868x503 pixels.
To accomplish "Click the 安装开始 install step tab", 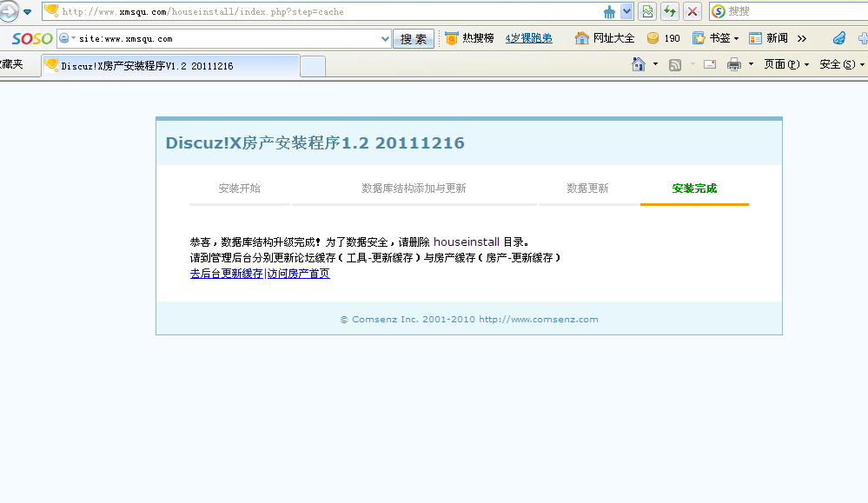I will [x=239, y=189].
